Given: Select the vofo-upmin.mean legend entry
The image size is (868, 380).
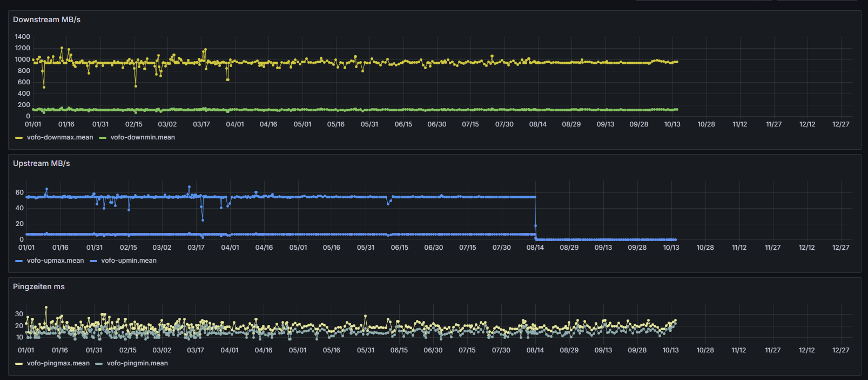Looking at the screenshot, I should (x=129, y=261).
